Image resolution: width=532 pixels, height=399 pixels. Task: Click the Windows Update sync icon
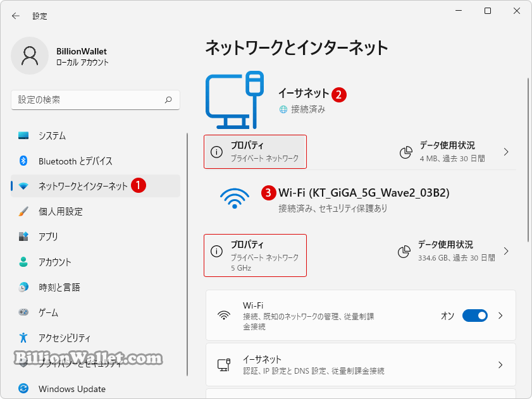[23, 388]
